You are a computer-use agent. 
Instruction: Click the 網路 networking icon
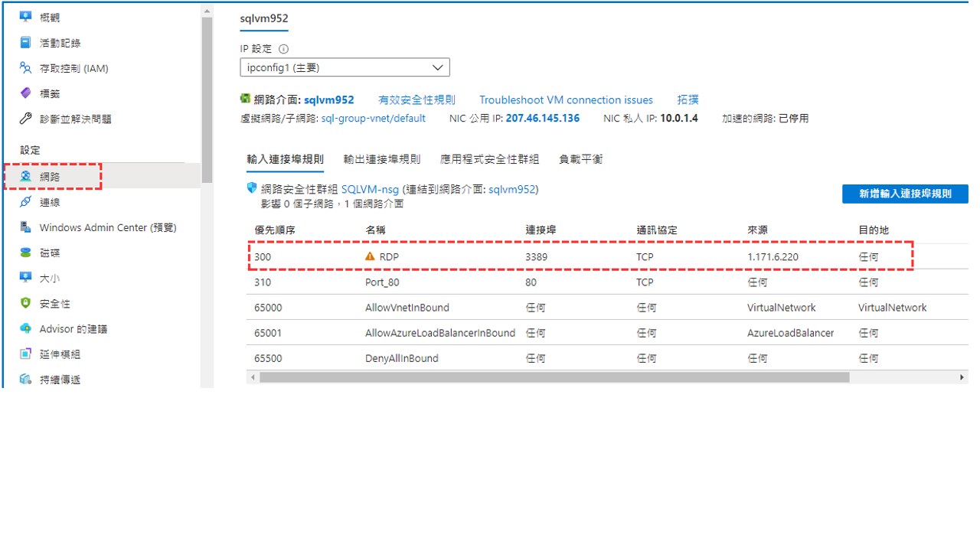[26, 177]
